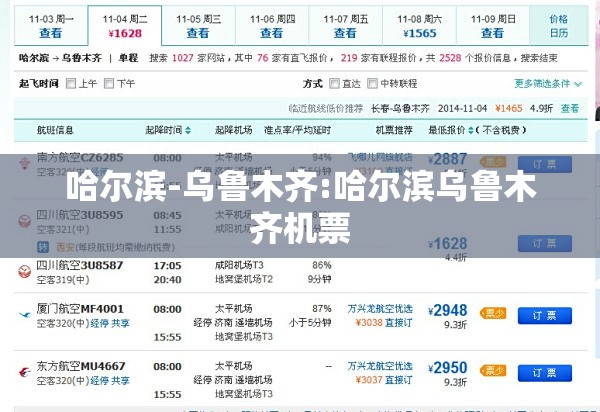
Task: Open the 11-09 Sunday date tab
Action: coord(493,26)
